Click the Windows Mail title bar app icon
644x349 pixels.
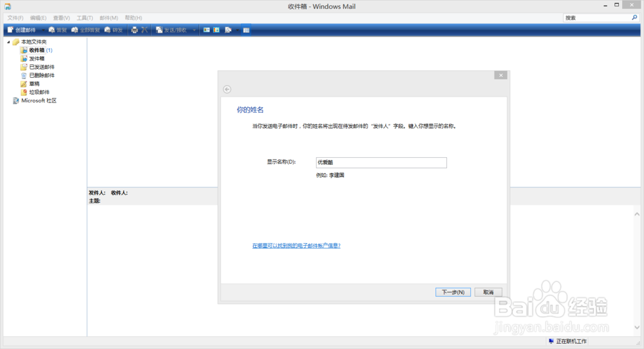coord(8,6)
